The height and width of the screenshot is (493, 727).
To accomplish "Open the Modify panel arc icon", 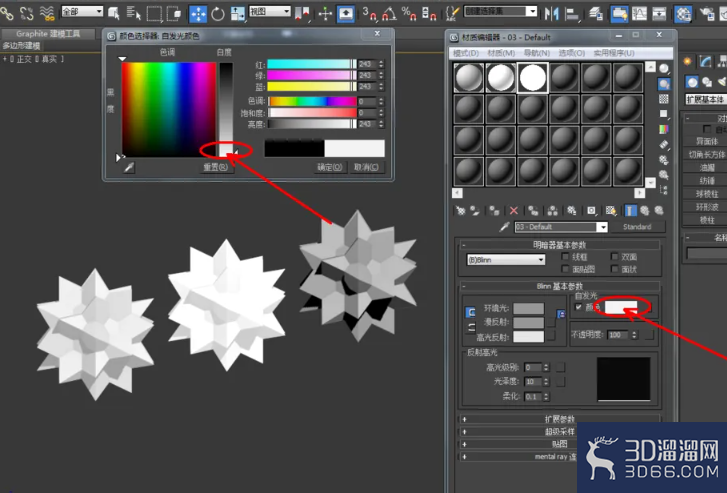I will (705, 61).
